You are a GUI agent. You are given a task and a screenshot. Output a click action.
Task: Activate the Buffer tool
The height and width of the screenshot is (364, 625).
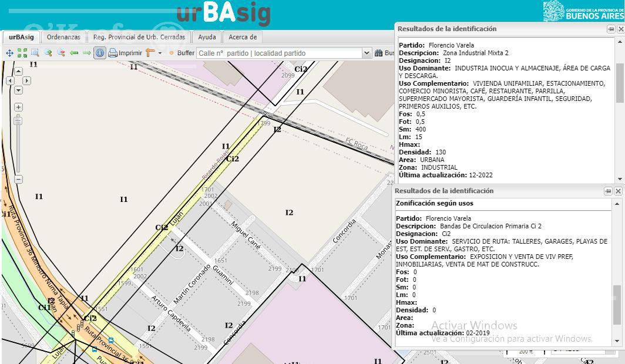tap(182, 53)
